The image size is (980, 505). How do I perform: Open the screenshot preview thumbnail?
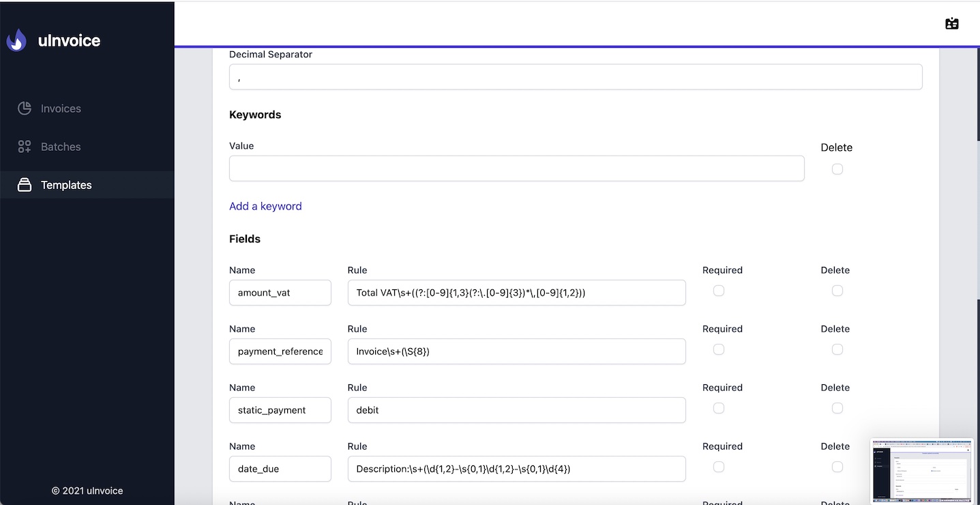[x=921, y=470]
